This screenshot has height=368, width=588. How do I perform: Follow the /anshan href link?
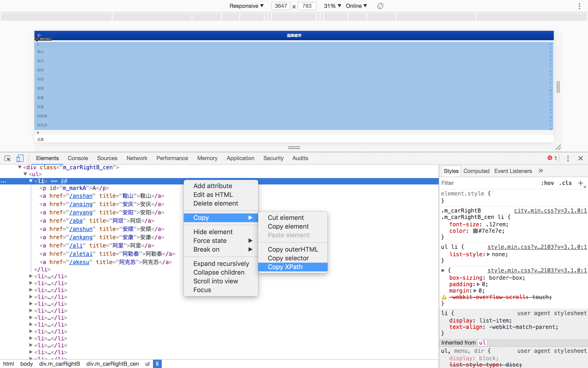tap(81, 196)
